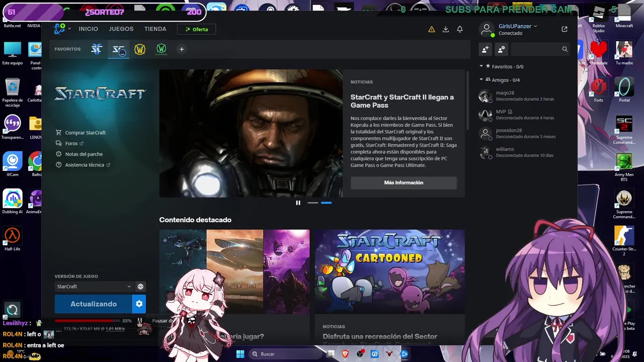
Task: Open the Battle.net logo menu
Action: point(60,29)
